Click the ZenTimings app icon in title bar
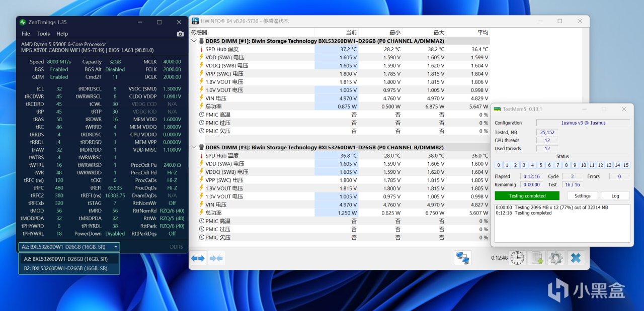Image resolution: width=644 pixels, height=311 pixels. (23, 22)
